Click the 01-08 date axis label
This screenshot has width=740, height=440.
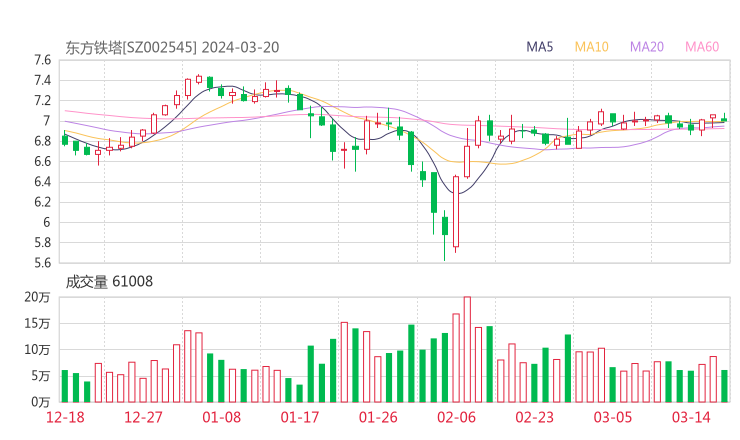221,417
